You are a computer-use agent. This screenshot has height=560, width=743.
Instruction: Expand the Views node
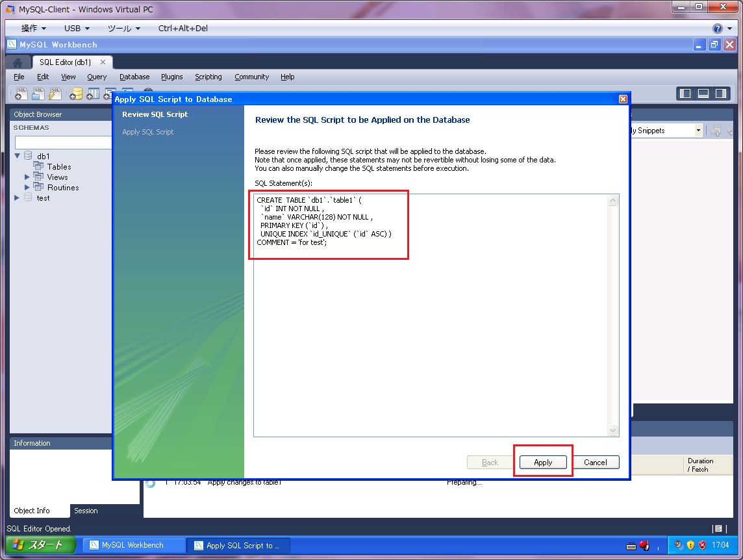pyautogui.click(x=27, y=177)
